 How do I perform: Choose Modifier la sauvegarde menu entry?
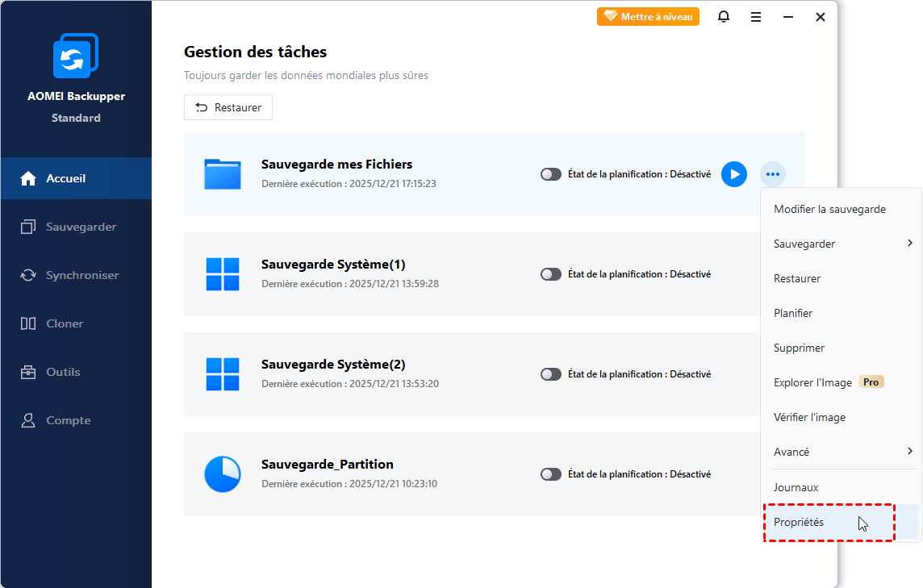tap(829, 209)
